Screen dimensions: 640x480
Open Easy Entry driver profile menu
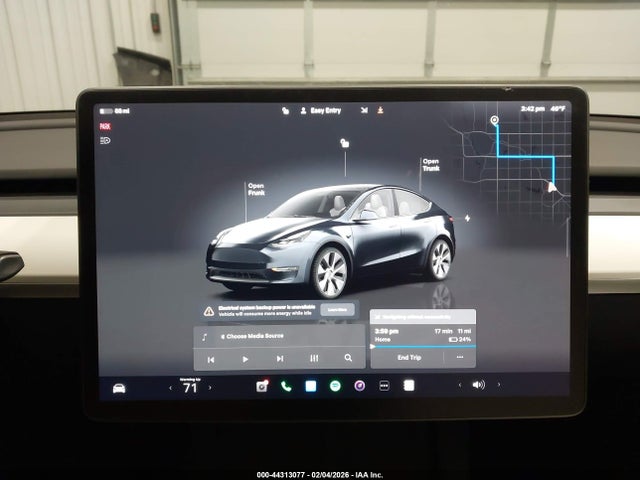tap(320, 111)
